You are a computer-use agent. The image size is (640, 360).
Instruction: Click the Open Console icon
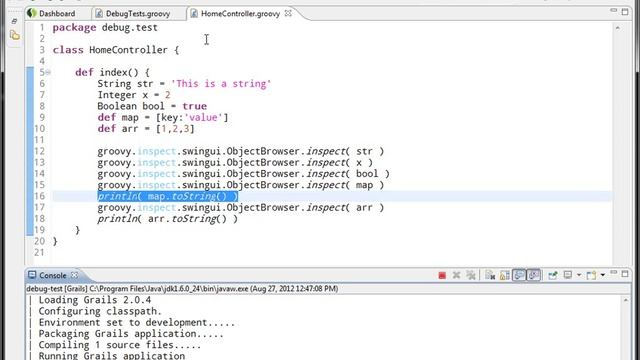coord(591,276)
